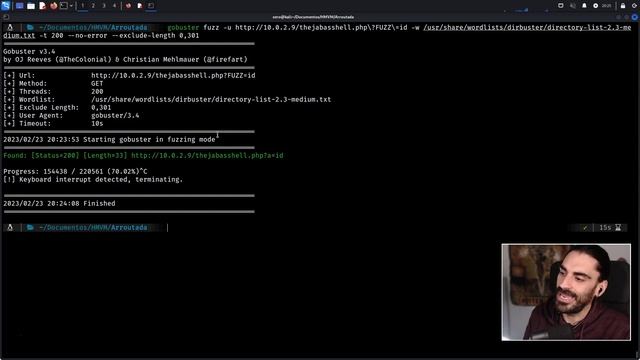Image resolution: width=640 pixels, height=360 pixels.
Task: Open the Kali applications menu
Action: [5, 6]
